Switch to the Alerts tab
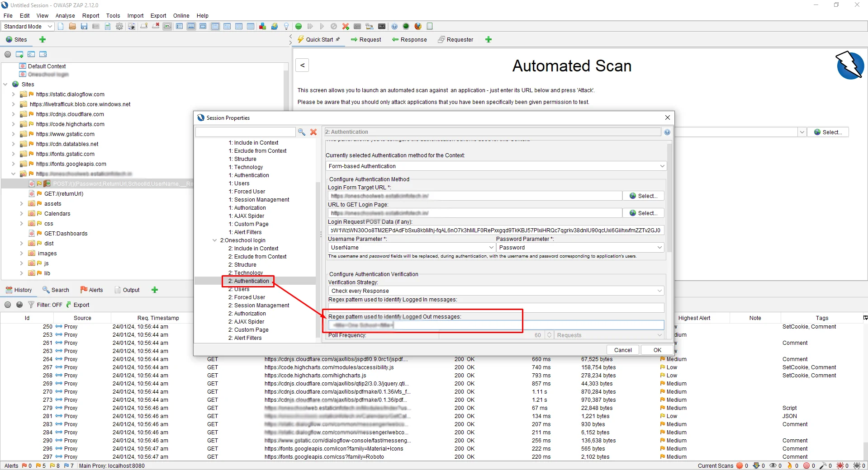Viewport: 868px width, 470px height. (92, 290)
